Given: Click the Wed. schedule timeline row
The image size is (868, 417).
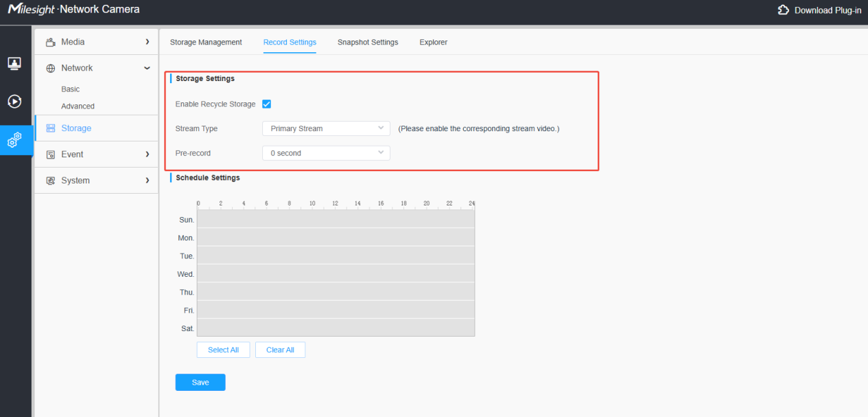Looking at the screenshot, I should 336,273.
